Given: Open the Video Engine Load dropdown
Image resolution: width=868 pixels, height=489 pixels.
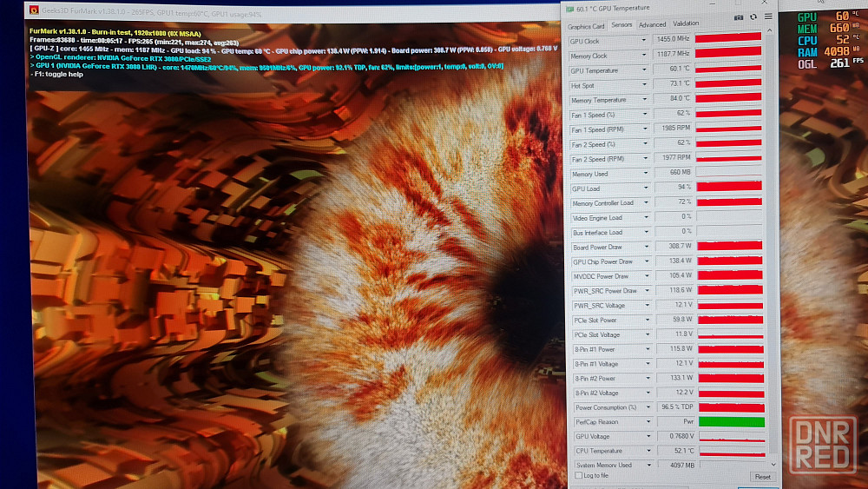Looking at the screenshot, I should point(646,217).
